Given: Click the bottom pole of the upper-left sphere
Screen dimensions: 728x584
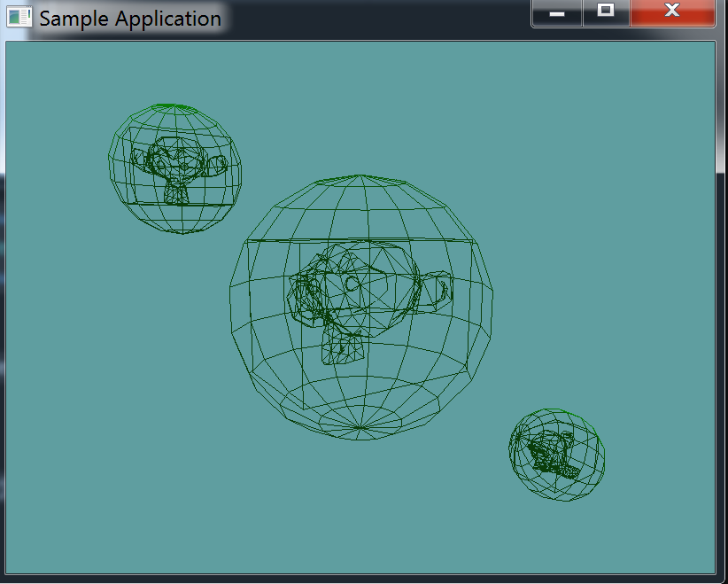Looking at the screenshot, I should point(182,232).
